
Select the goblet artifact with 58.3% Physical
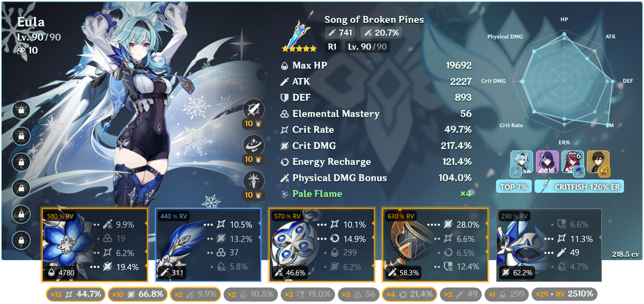(435, 245)
